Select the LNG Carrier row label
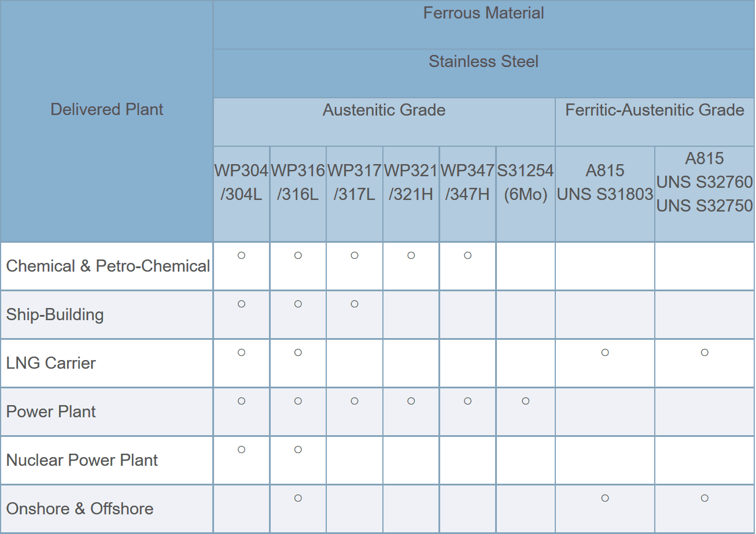 click(51, 364)
